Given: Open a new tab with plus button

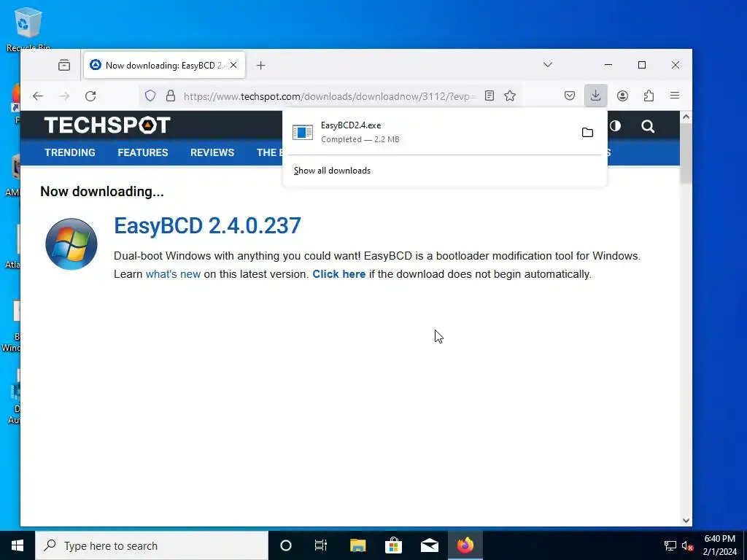Looking at the screenshot, I should point(260,65).
